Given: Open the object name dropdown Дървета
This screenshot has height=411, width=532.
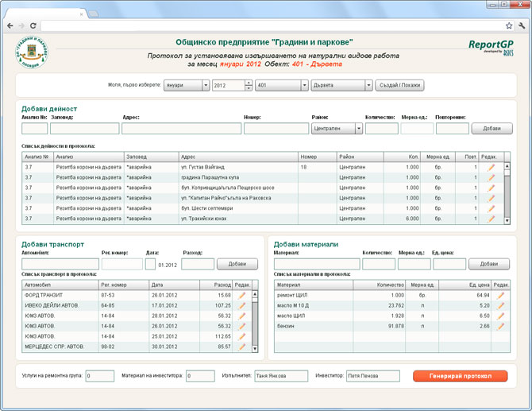Looking at the screenshot, I should (341, 85).
